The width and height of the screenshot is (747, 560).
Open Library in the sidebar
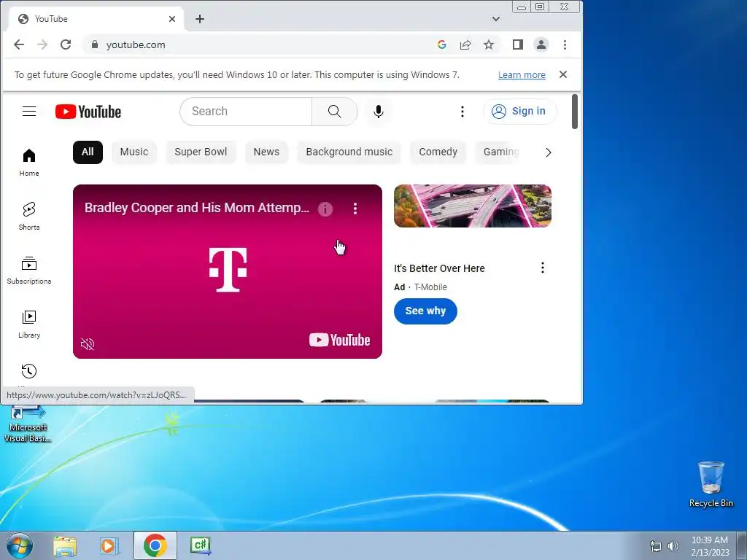click(x=29, y=324)
